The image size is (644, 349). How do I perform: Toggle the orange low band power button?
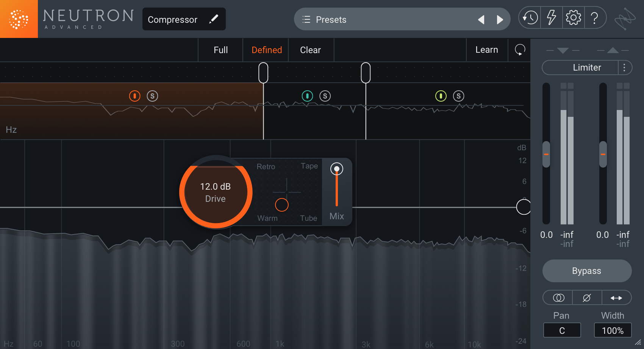(x=134, y=96)
